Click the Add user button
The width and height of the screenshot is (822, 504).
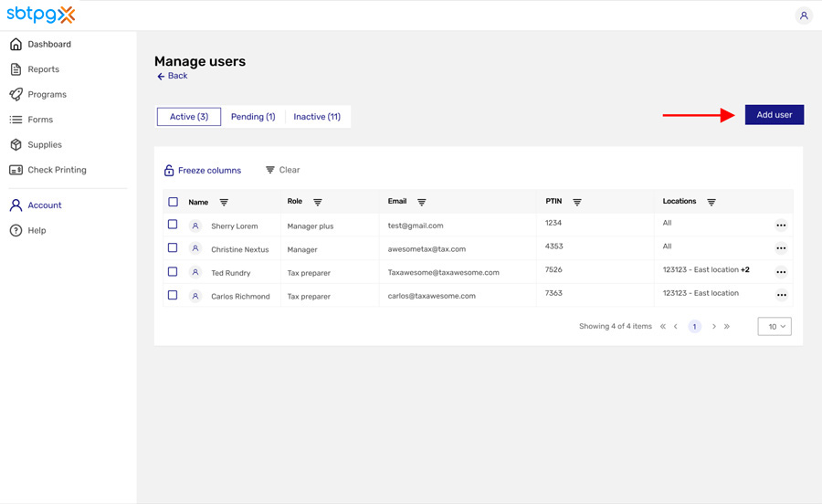click(775, 115)
